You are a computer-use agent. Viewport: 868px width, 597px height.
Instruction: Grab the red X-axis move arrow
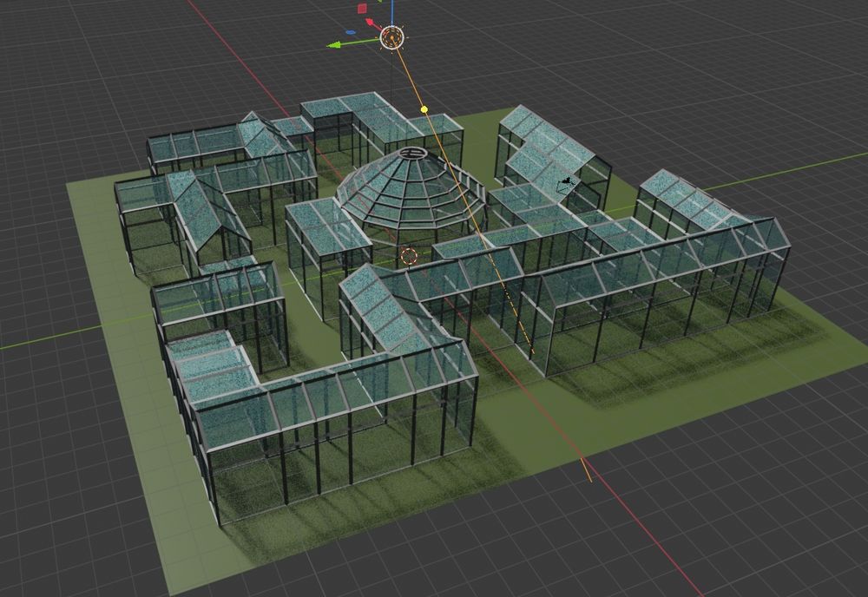point(372,23)
